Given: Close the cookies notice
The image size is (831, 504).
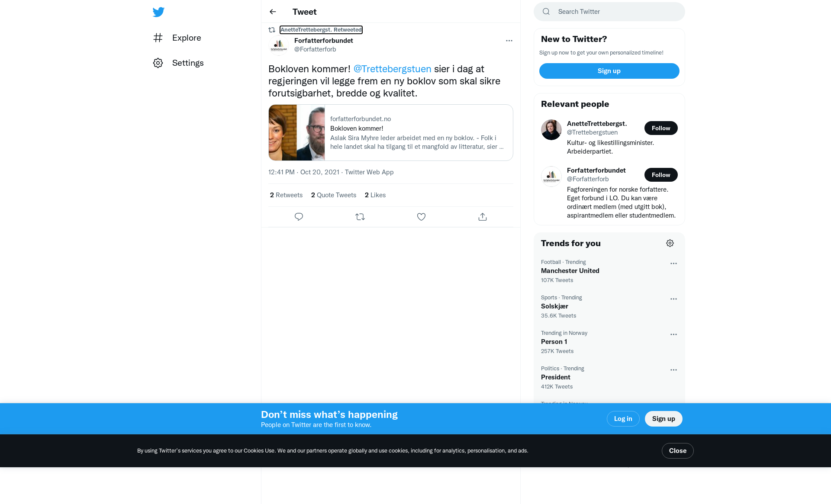Looking at the screenshot, I should (x=677, y=451).
